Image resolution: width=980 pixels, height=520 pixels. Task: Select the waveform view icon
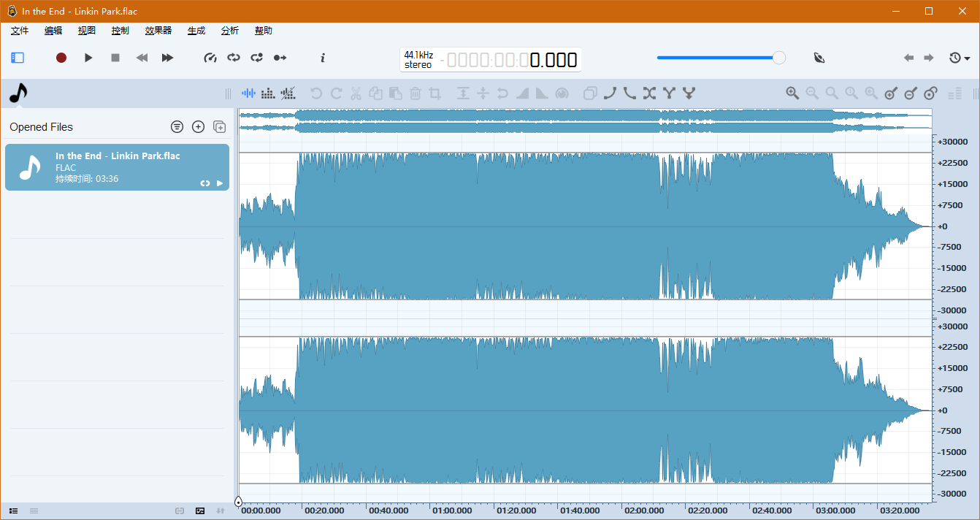(x=248, y=93)
